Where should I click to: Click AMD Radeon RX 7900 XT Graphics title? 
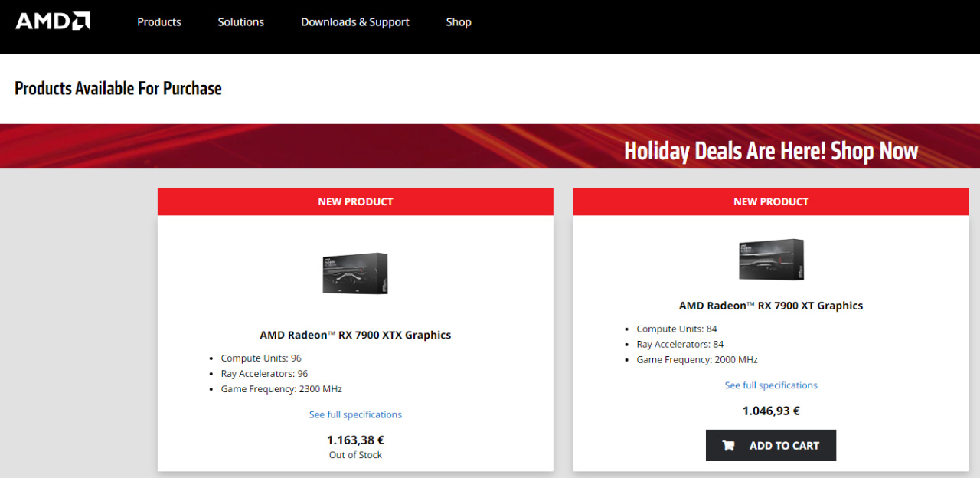point(771,306)
